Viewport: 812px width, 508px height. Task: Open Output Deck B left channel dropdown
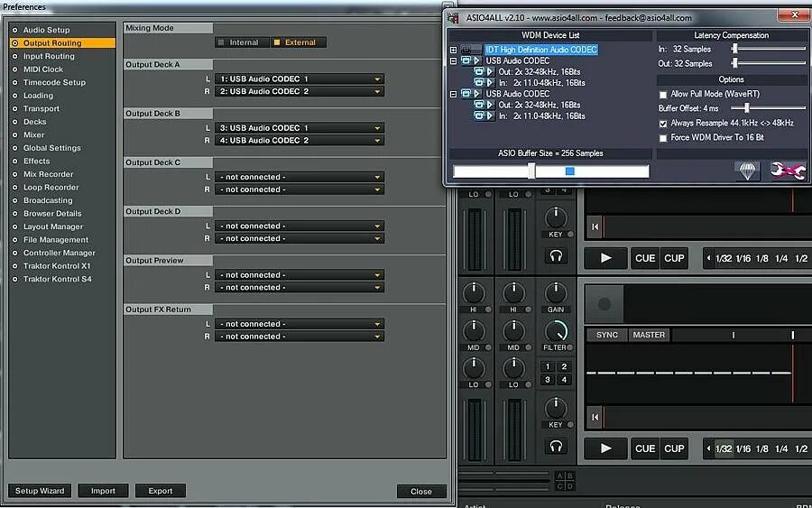click(x=300, y=128)
